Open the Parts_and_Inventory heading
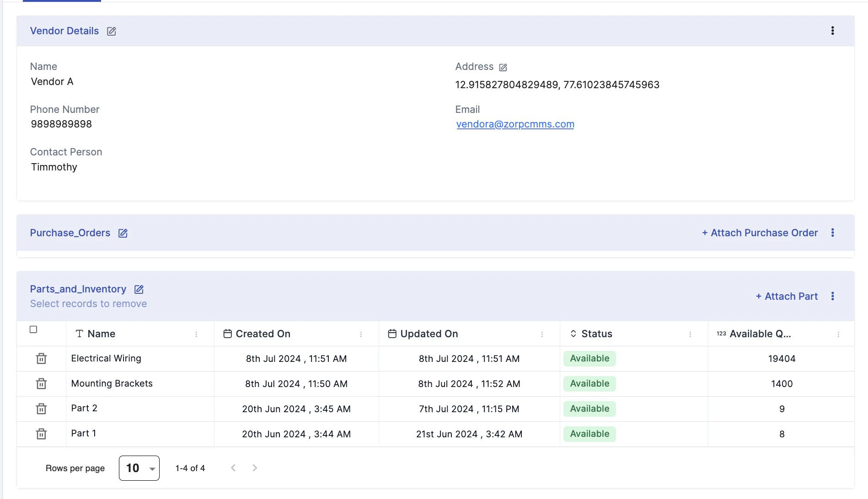Screen dimensions: 868x499 (x=78, y=289)
